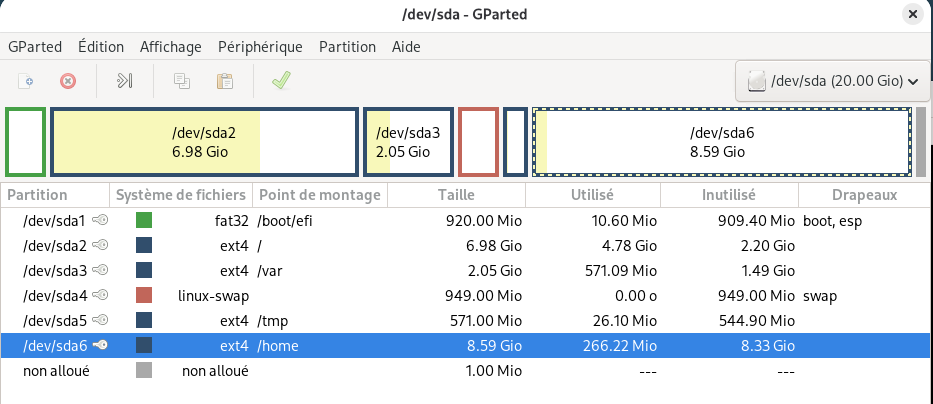Open the Affichage menu
The width and height of the screenshot is (933, 404).
click(x=170, y=47)
